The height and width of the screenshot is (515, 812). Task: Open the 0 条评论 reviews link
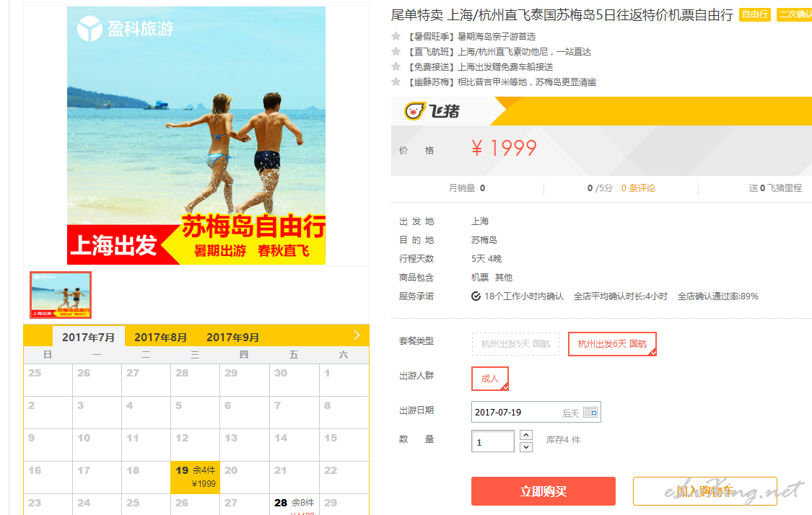[638, 188]
